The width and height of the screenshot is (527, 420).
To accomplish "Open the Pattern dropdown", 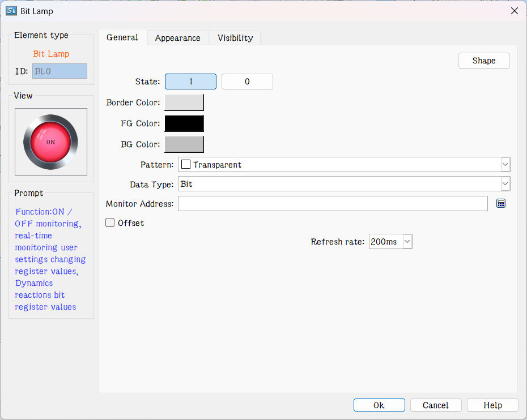I will 504,164.
